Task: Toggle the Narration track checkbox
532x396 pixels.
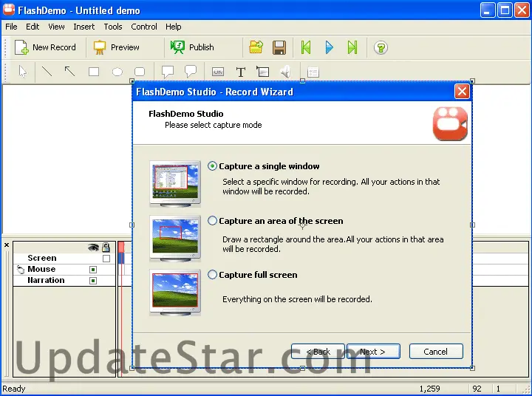Action: click(x=93, y=281)
